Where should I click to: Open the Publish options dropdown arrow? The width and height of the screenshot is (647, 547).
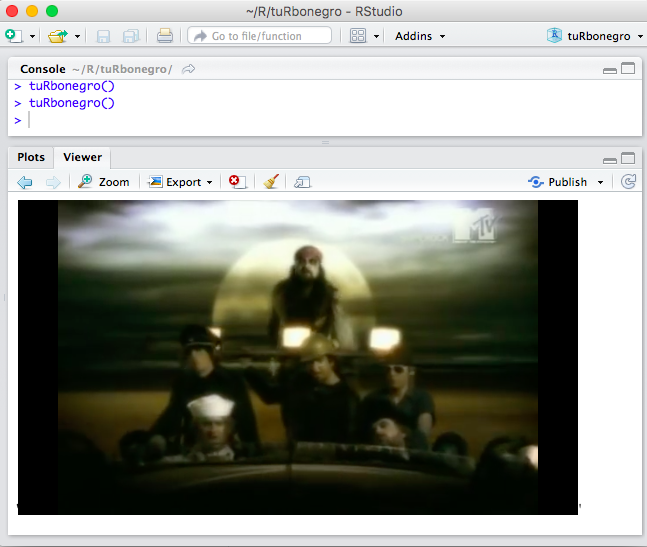(600, 182)
